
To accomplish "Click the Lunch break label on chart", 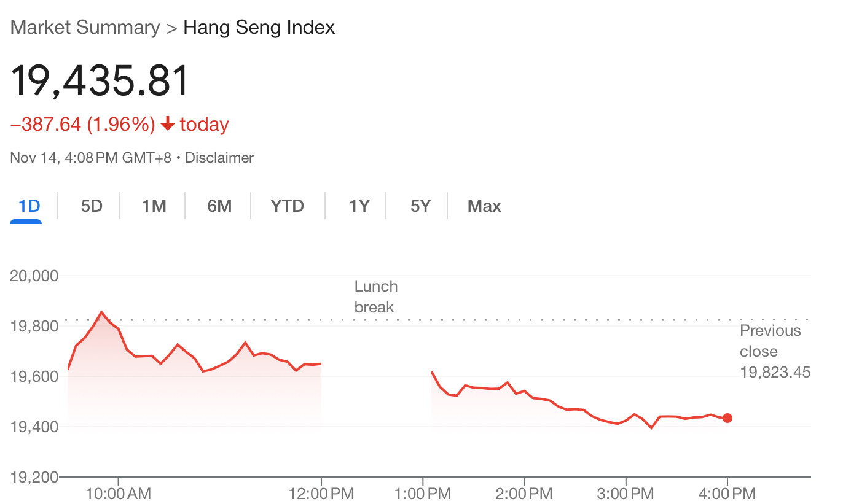I will click(376, 297).
